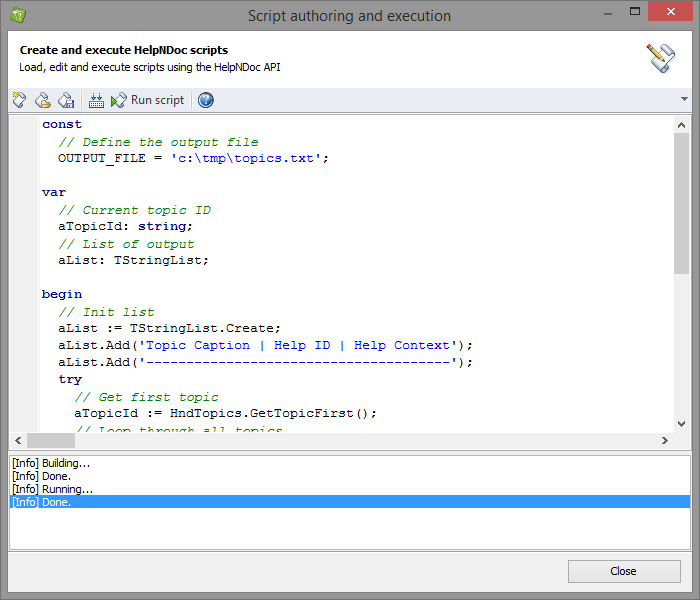
Task: Select the highlighted '[Info] Done.' log line
Action: coord(350,502)
